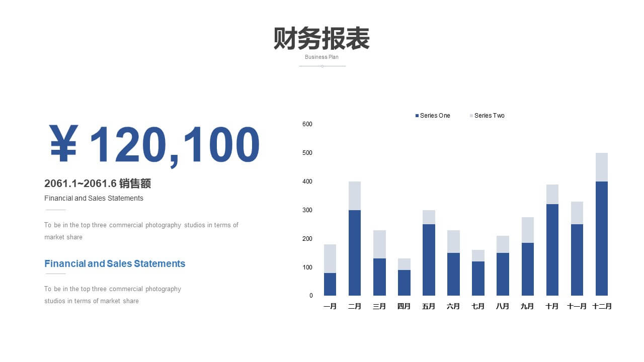Click the dark blue bar for 四月
Viewport: 644px width, 362px height.
point(404,283)
